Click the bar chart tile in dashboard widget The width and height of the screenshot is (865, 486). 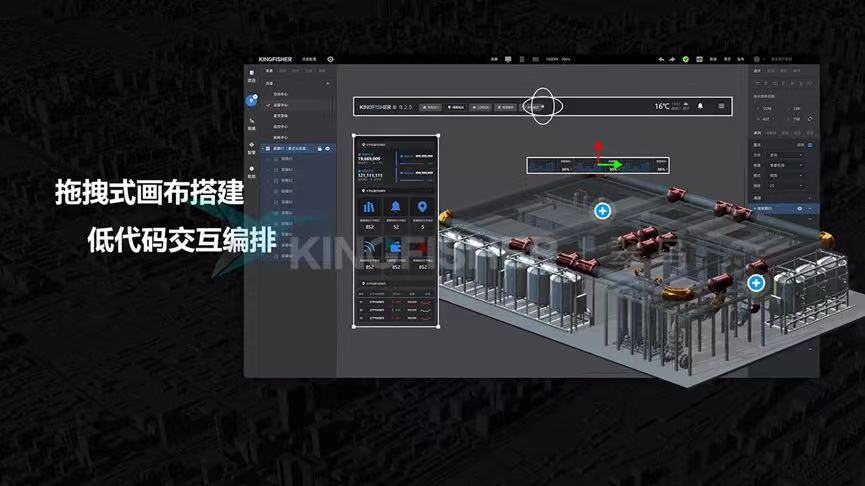[x=369, y=207]
